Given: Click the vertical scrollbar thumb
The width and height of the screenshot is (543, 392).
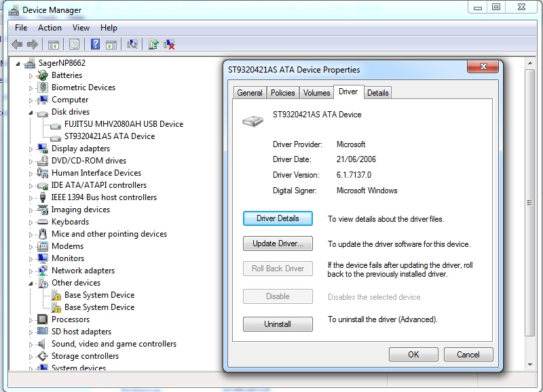Looking at the screenshot, I should [x=529, y=203].
